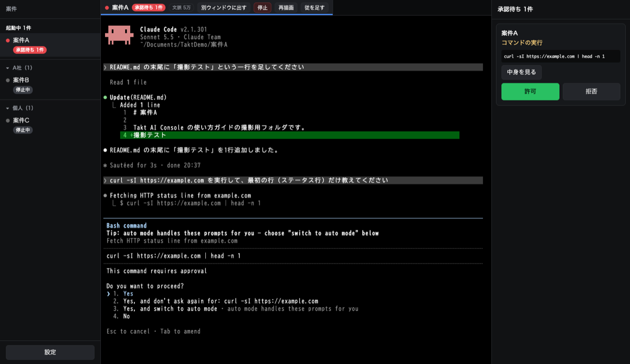This screenshot has height=364, width=630.
Task: Click the 停止 button in toolbar
Action: [x=262, y=7]
